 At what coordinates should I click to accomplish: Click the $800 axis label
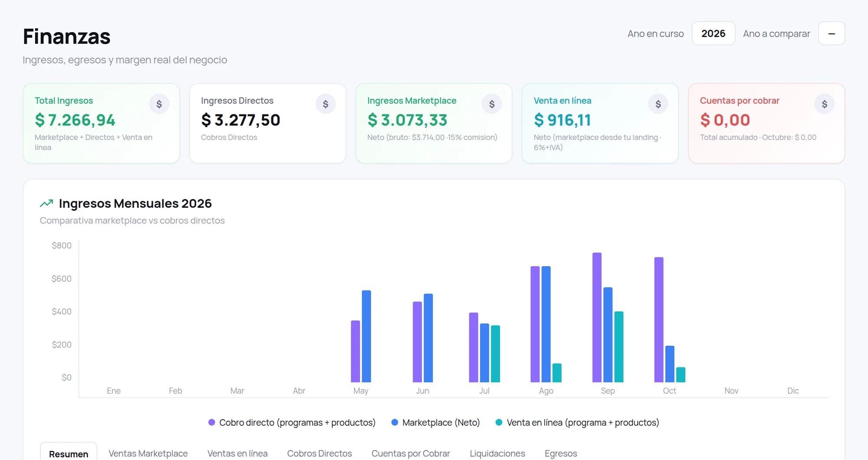coord(62,245)
